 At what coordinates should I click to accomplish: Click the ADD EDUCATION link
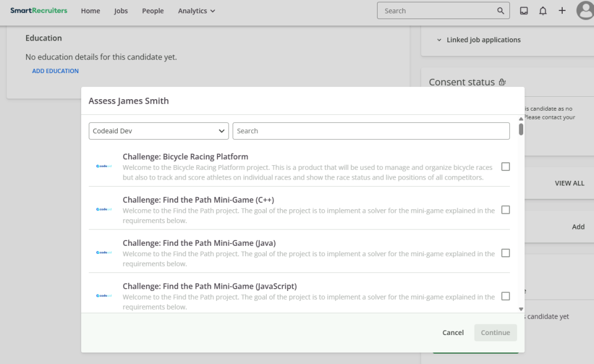tap(55, 71)
